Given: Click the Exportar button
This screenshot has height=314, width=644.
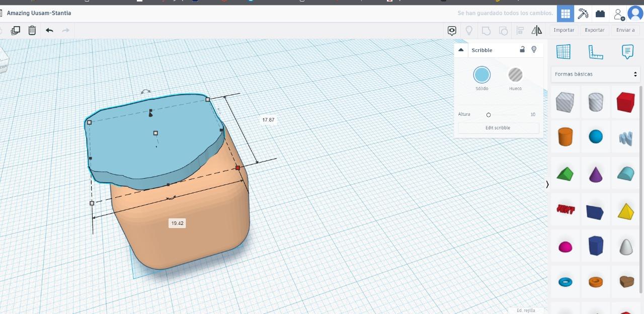Looking at the screenshot, I should point(595,30).
